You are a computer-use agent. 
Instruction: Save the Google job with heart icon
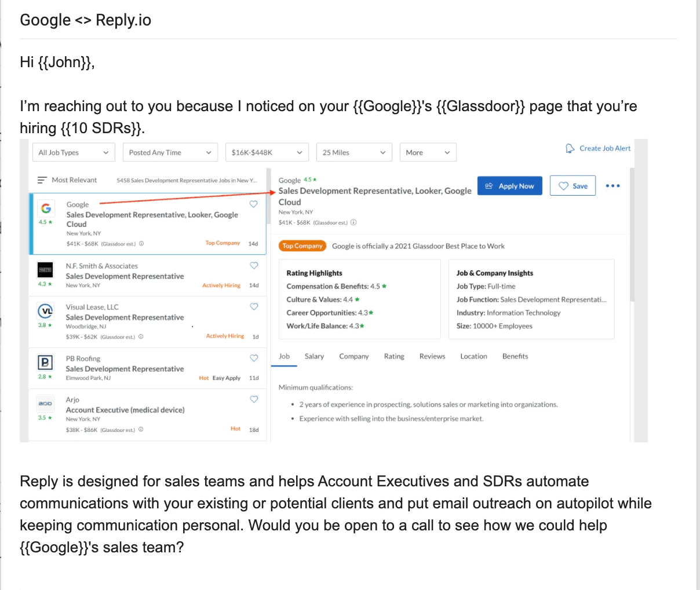253,204
